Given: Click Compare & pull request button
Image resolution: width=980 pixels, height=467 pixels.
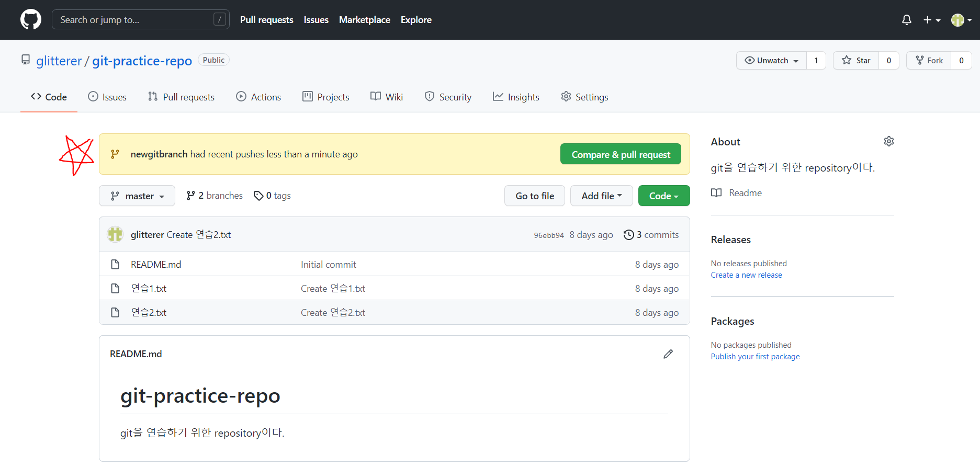Looking at the screenshot, I should click(x=621, y=154).
